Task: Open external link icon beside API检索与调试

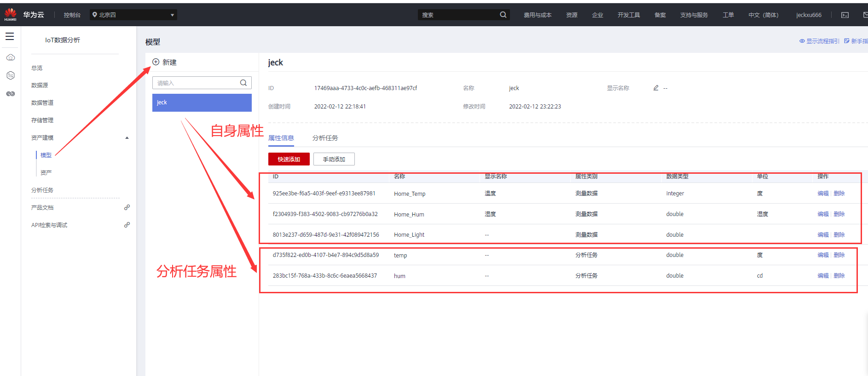Action: (x=127, y=225)
